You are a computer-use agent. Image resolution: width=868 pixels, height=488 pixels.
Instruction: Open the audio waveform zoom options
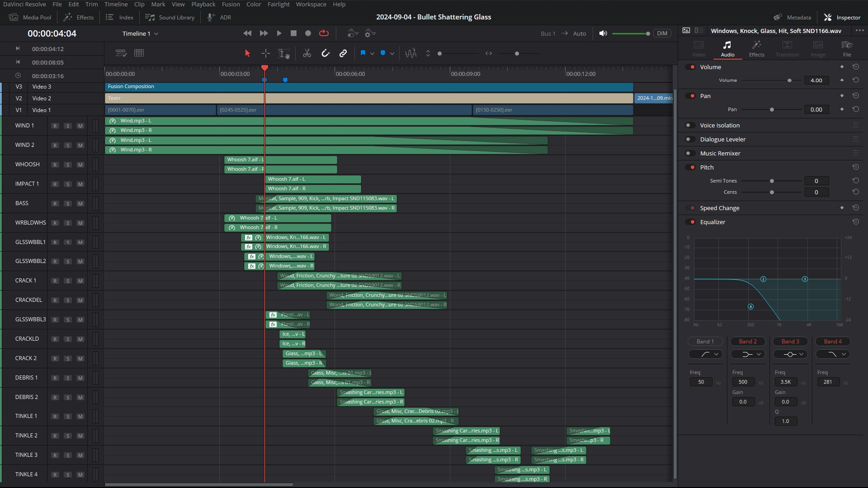click(x=411, y=53)
